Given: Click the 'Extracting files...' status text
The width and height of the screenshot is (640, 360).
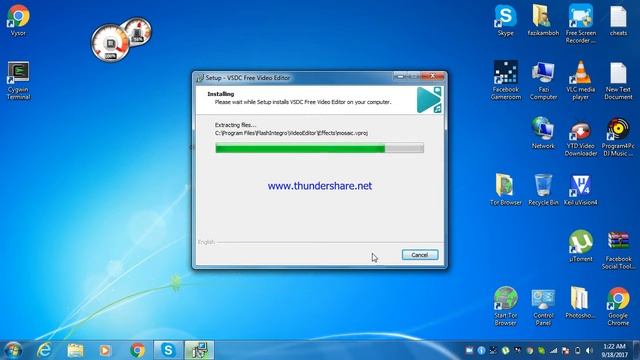Looking at the screenshot, I should [235, 125].
